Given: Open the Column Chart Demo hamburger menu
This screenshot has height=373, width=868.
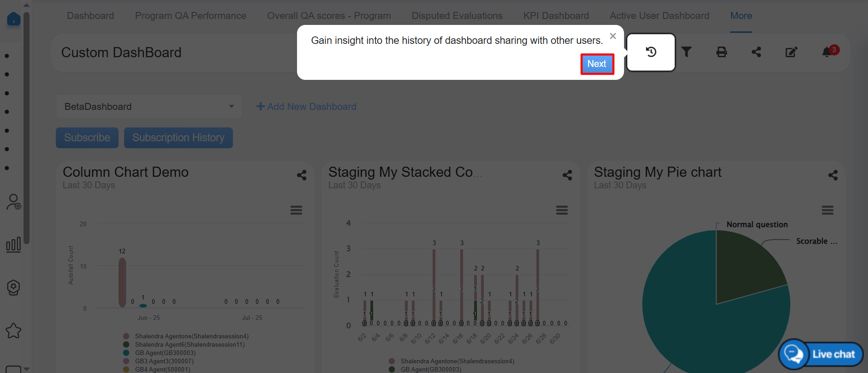Looking at the screenshot, I should [x=296, y=211].
